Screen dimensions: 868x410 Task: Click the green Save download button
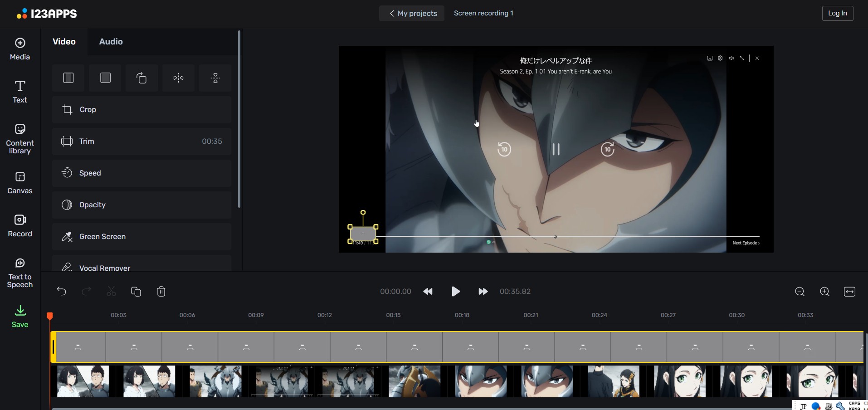tap(20, 317)
